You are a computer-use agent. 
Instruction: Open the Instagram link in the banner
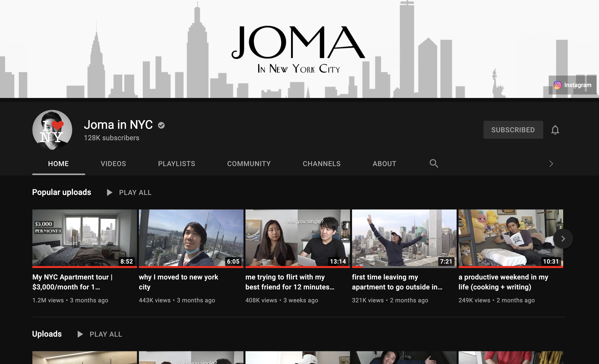click(572, 85)
